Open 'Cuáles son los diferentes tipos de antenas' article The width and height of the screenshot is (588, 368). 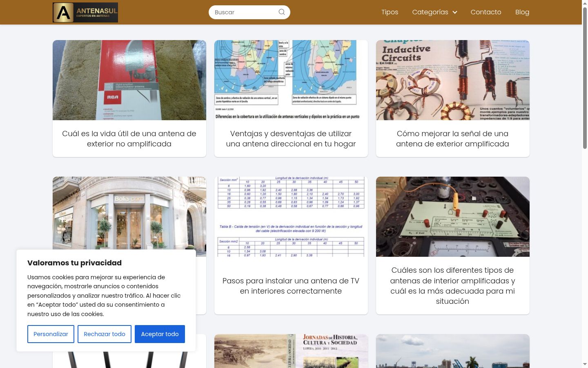tap(453, 286)
